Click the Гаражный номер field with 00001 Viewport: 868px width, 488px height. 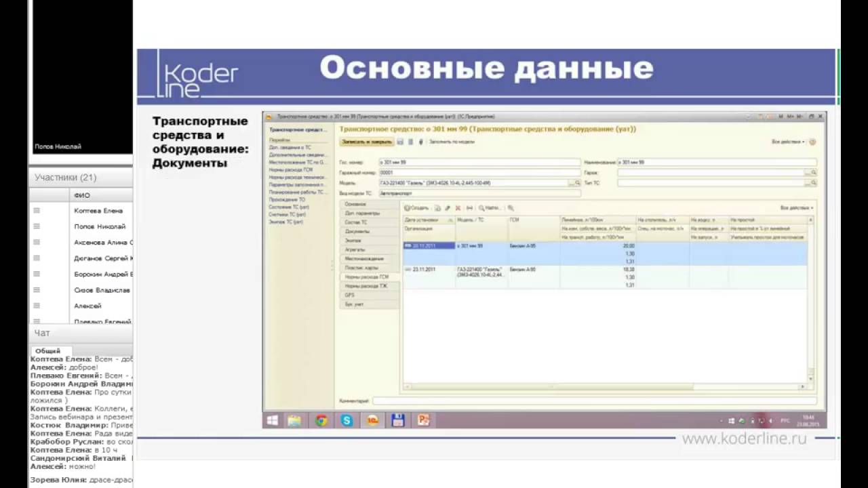(x=480, y=173)
